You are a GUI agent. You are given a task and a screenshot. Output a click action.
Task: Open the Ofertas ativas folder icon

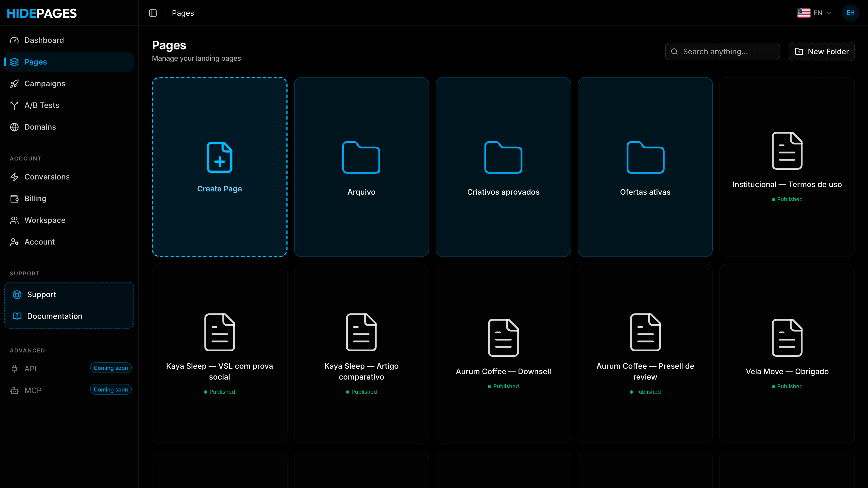coord(645,157)
